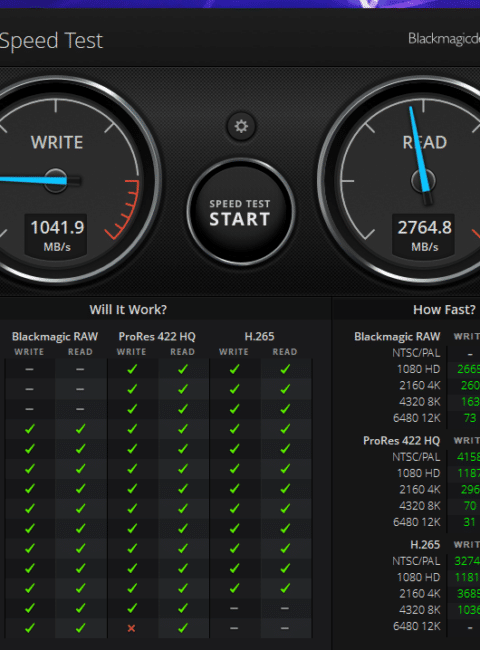Click NTSC/PAL row under H.265 in How Fast
Screen dimensions: 480x650
[x=416, y=561]
